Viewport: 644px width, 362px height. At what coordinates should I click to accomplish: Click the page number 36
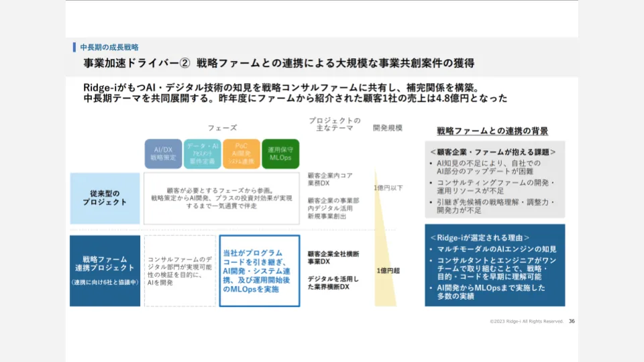(x=572, y=321)
